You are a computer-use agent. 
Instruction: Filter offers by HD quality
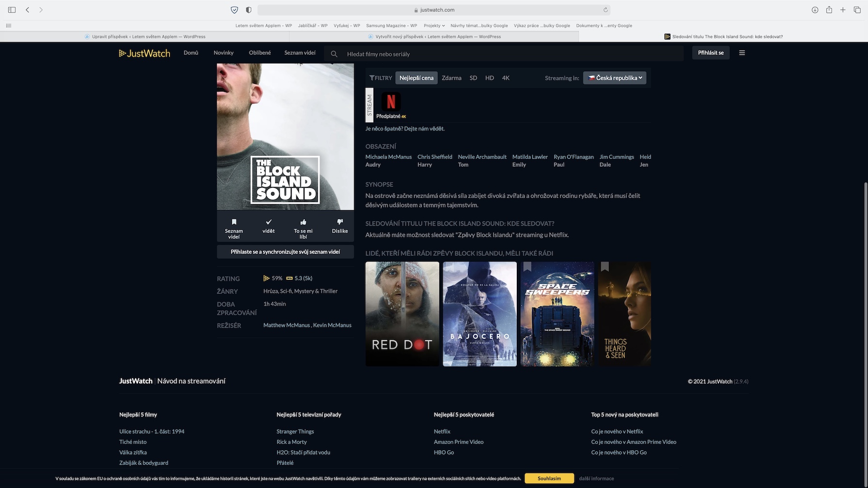[x=490, y=78]
